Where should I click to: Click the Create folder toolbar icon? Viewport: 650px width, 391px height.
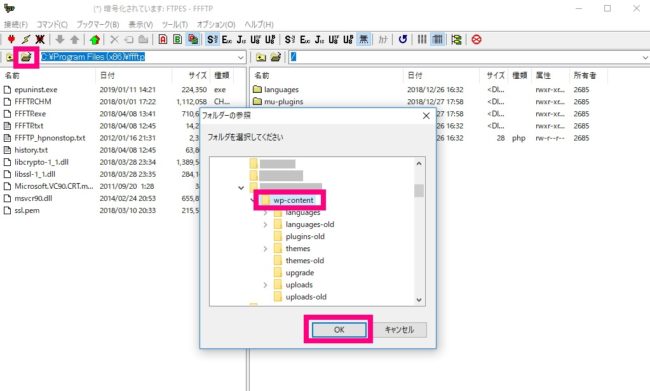[x=143, y=39]
